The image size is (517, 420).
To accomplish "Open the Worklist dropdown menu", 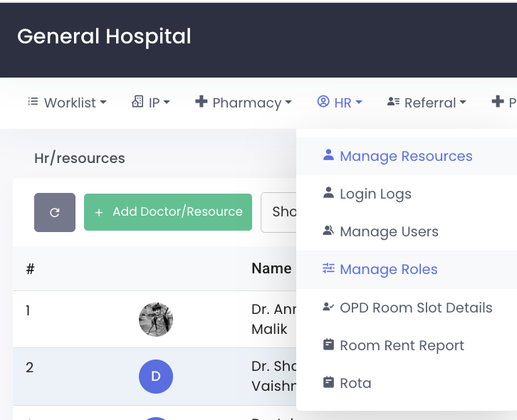I will [67, 103].
